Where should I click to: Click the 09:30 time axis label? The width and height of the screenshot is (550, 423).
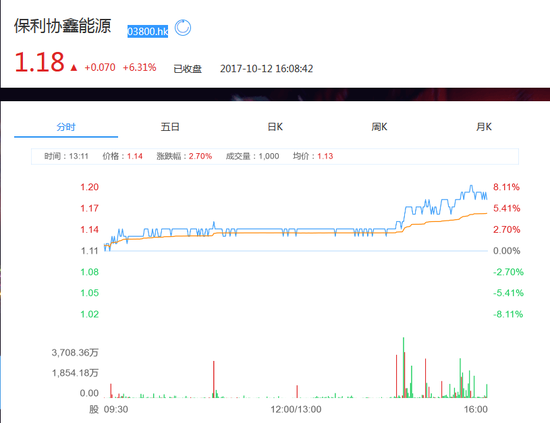116,409
